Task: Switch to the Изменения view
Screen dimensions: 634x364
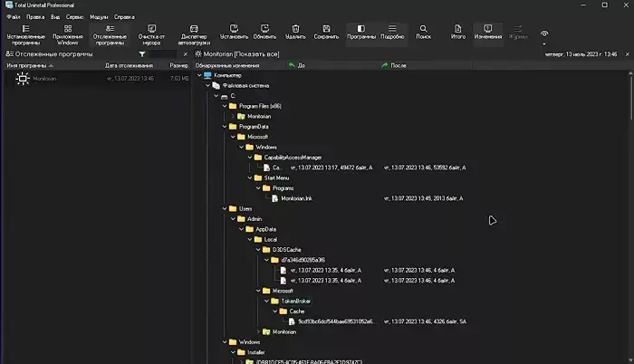Action: click(x=488, y=34)
